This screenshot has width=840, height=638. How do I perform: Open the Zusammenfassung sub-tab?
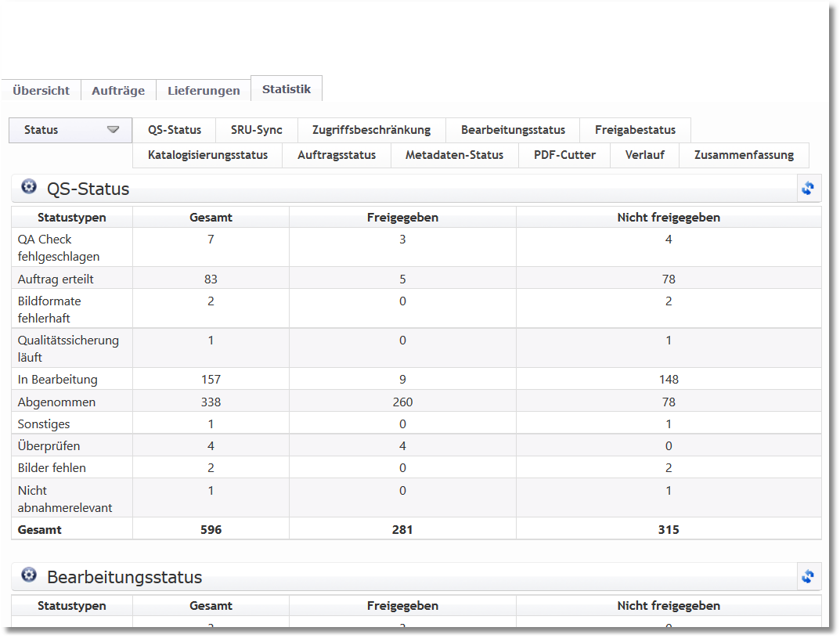pyautogui.click(x=744, y=155)
